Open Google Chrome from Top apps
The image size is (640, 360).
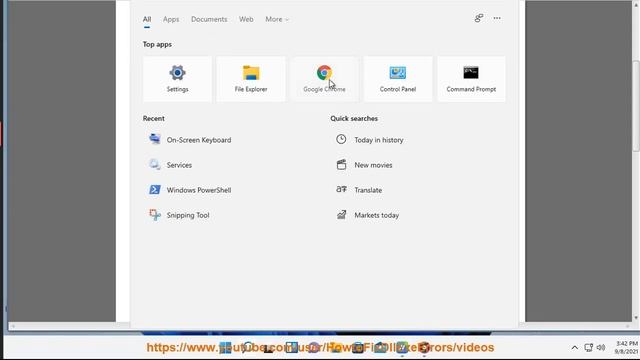[324, 79]
